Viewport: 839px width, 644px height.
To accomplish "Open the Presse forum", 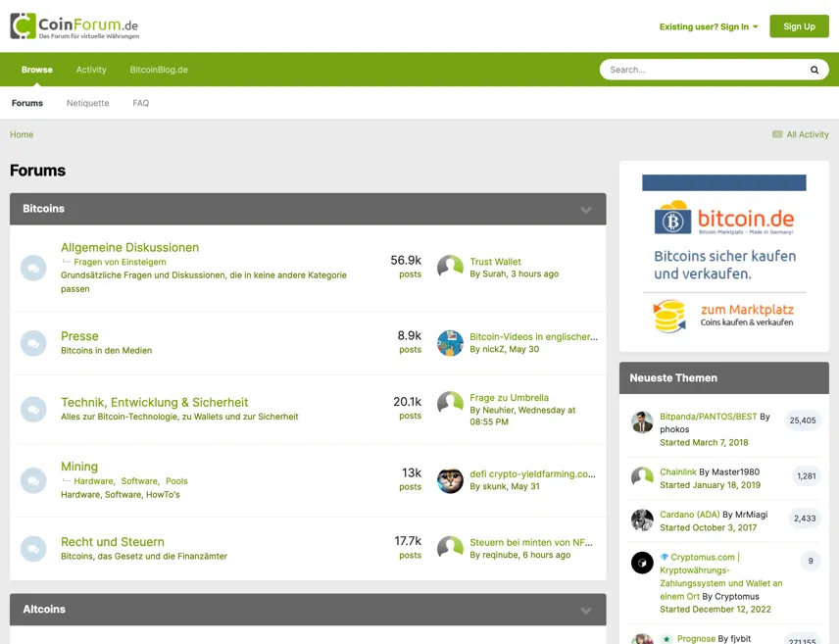I will 79,336.
